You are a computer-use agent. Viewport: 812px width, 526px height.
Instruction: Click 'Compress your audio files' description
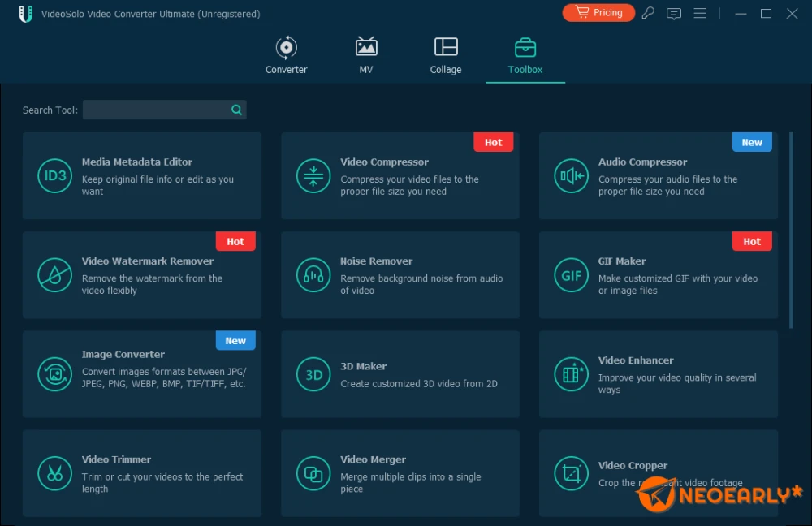(x=667, y=185)
